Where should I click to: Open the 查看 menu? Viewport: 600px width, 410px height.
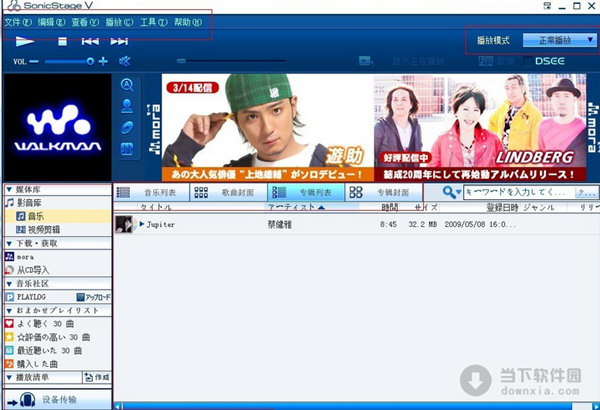tap(85, 22)
